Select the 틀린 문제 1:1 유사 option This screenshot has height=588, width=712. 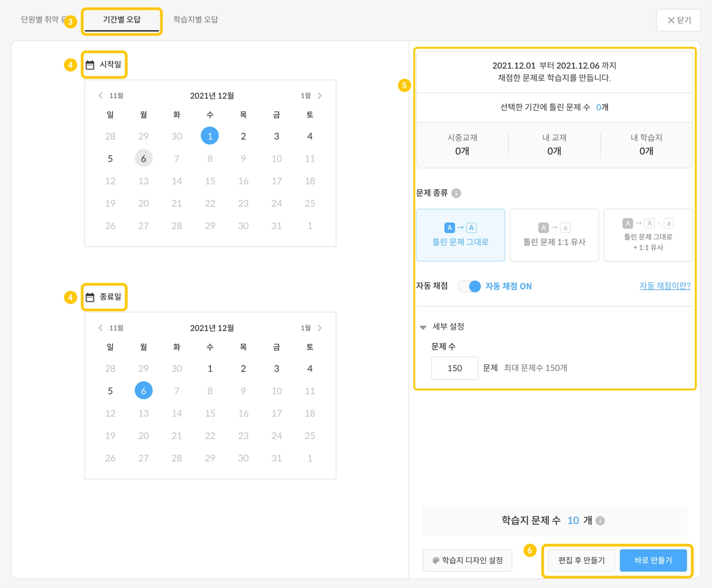tap(554, 235)
